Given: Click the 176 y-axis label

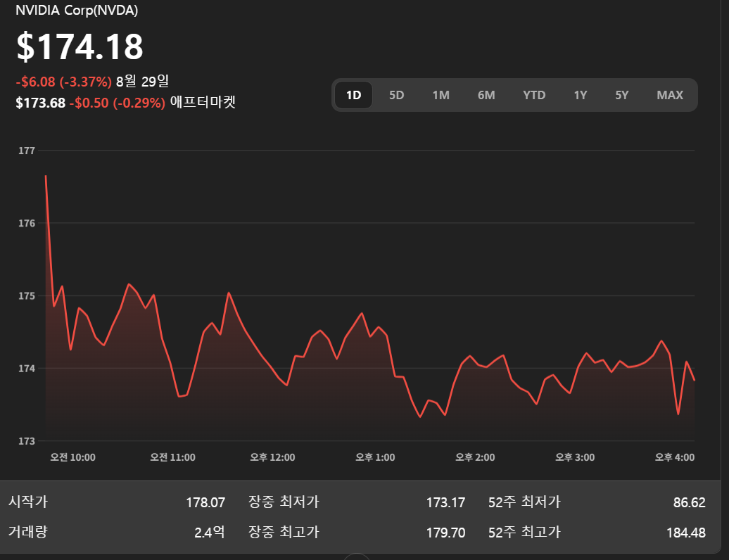Looking at the screenshot, I should (x=27, y=224).
